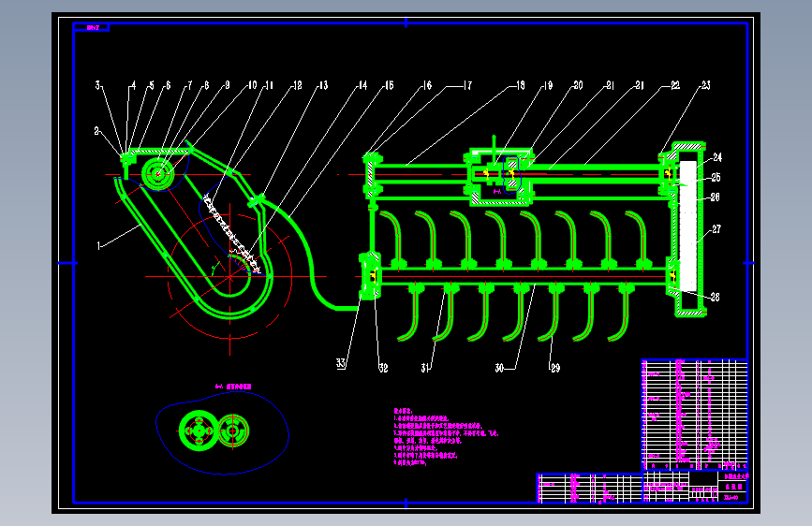Pick bottom callout number 33
This screenshot has width=812, height=526.
coord(341,363)
